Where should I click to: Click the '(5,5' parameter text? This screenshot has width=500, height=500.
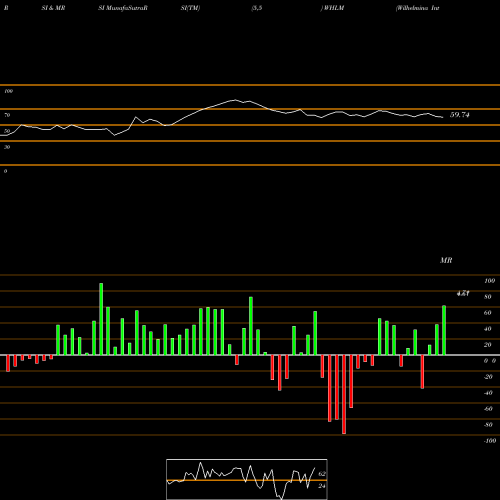[257, 8]
